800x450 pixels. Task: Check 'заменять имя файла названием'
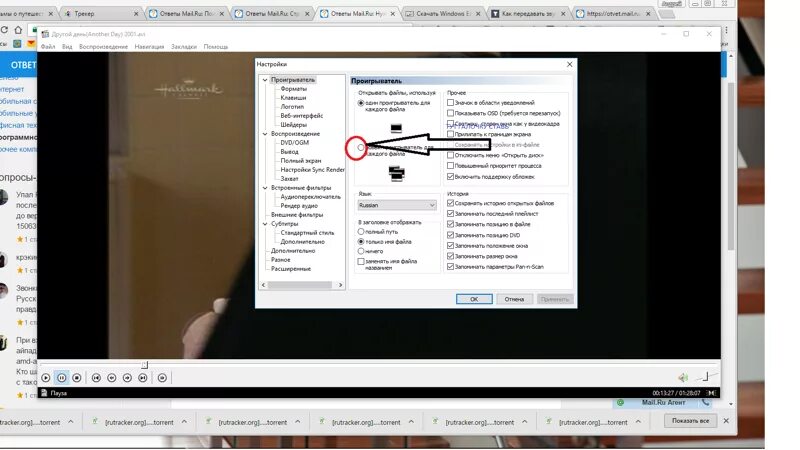click(x=361, y=261)
